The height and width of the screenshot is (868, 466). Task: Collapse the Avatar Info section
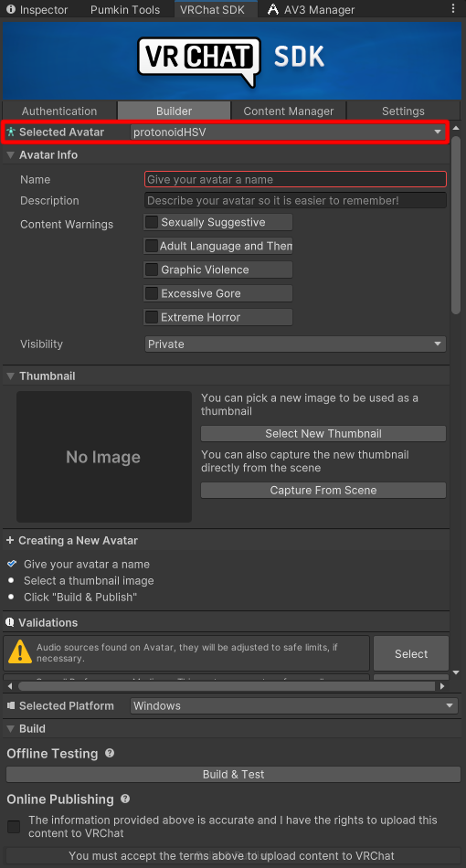[10, 155]
